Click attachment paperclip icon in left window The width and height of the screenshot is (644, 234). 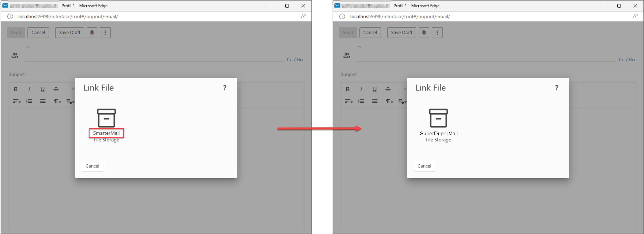pos(92,32)
